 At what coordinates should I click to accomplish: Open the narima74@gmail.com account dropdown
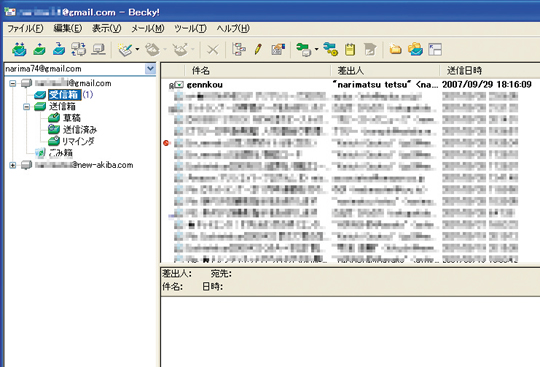coord(150,69)
